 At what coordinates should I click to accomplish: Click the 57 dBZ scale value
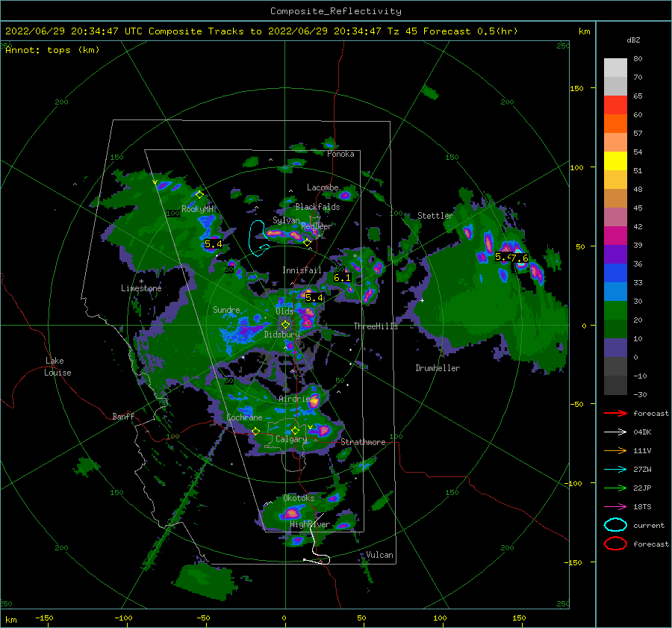(638, 134)
